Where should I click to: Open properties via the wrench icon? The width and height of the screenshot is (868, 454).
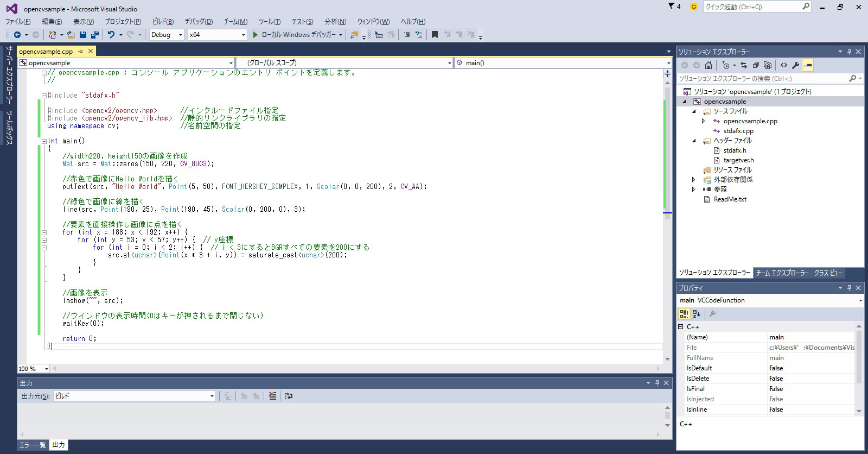[x=796, y=65]
